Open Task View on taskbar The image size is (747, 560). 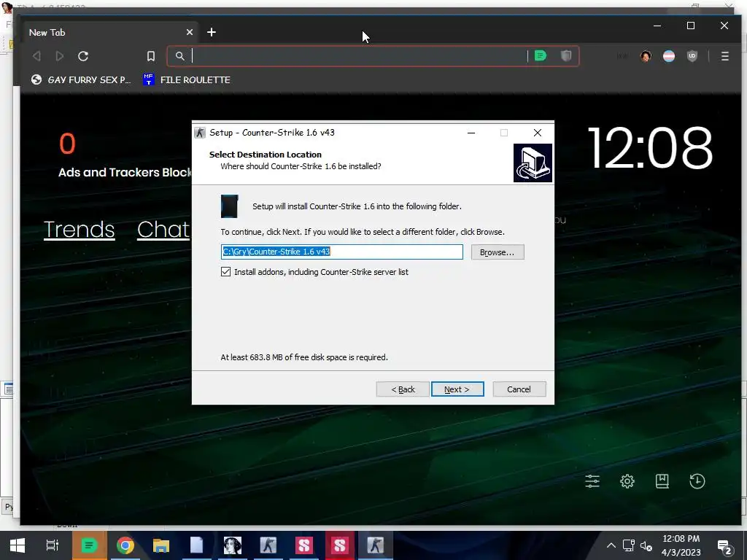pyautogui.click(x=52, y=545)
